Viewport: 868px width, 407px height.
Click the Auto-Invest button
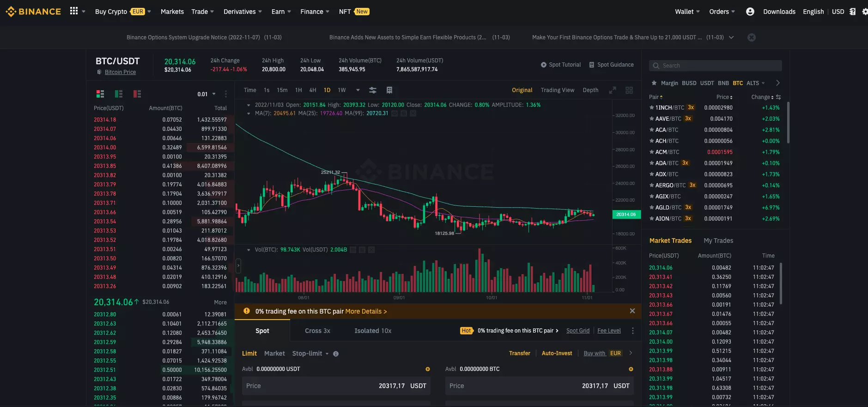[x=557, y=353]
